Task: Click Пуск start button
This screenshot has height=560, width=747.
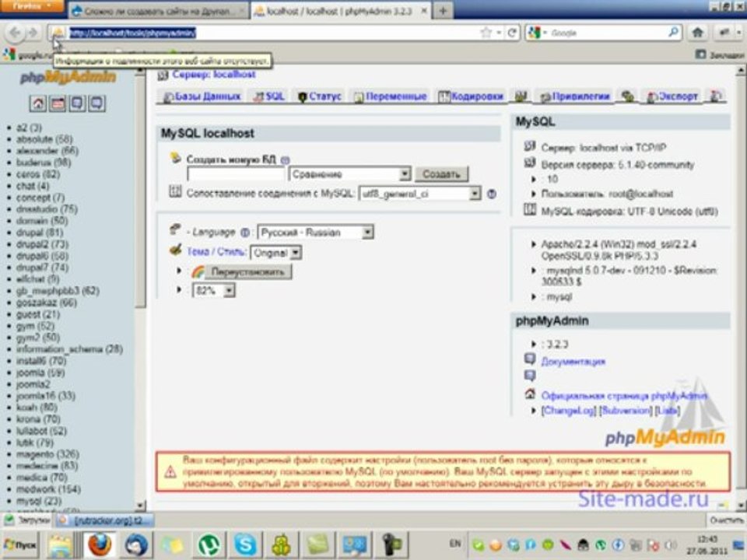Action: (x=20, y=544)
